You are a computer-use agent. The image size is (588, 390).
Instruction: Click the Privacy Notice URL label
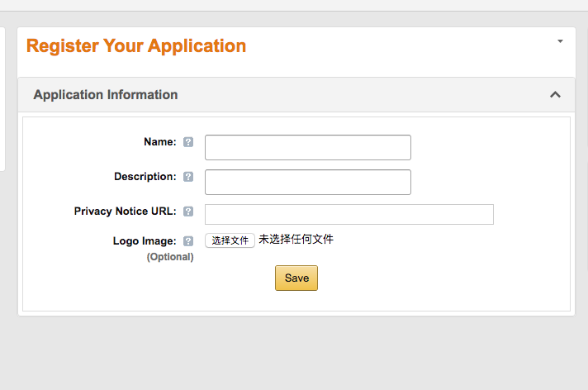click(125, 212)
